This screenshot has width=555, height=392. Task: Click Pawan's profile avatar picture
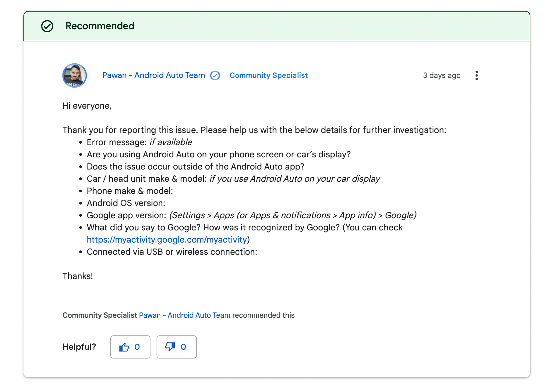pos(75,75)
